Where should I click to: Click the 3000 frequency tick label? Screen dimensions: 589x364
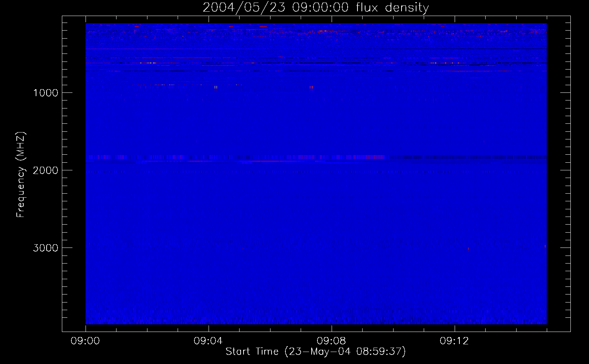46,248
